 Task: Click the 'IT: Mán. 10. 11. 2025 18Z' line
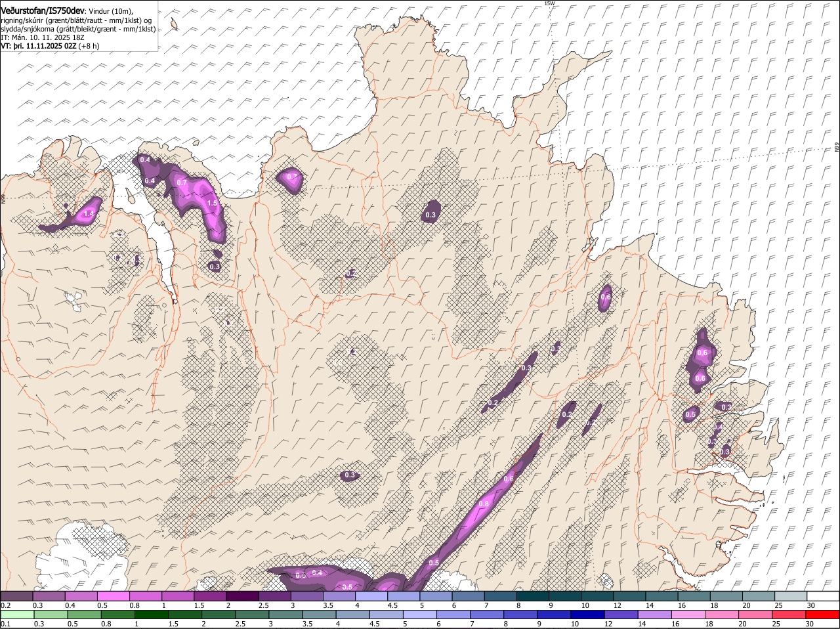coord(42,37)
